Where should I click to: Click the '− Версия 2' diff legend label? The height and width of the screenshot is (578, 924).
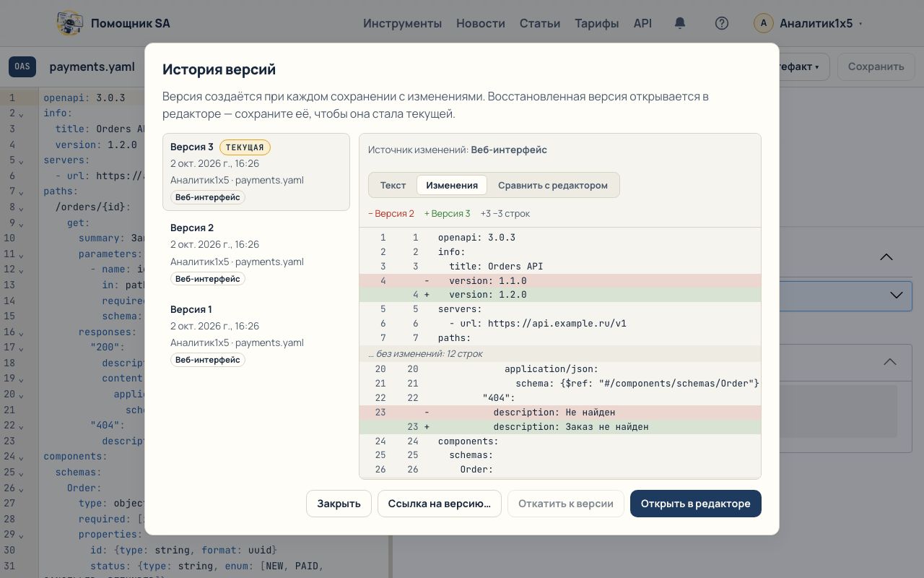(x=391, y=213)
